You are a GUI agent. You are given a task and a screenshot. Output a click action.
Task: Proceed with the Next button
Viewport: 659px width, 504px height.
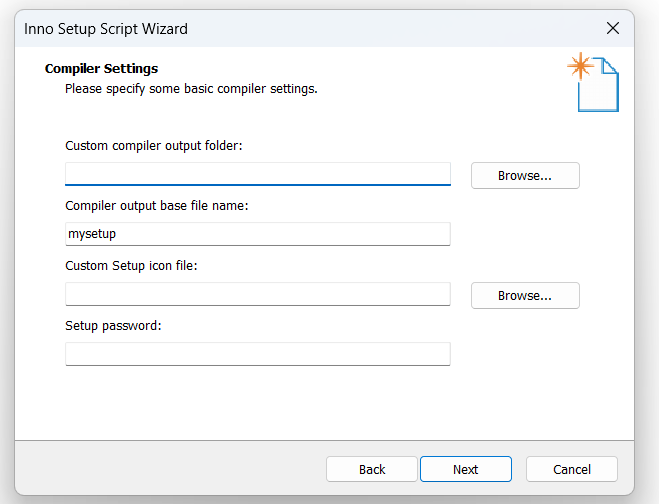click(466, 469)
